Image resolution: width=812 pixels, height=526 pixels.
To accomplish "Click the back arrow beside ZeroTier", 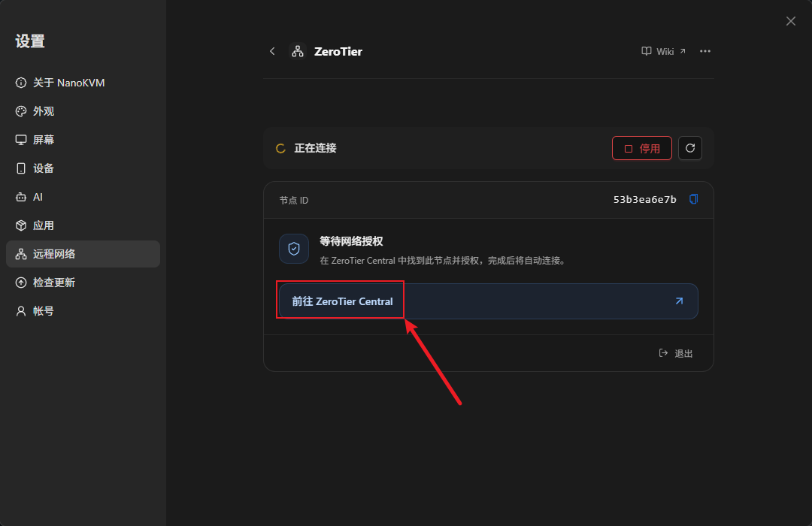I will pyautogui.click(x=272, y=51).
